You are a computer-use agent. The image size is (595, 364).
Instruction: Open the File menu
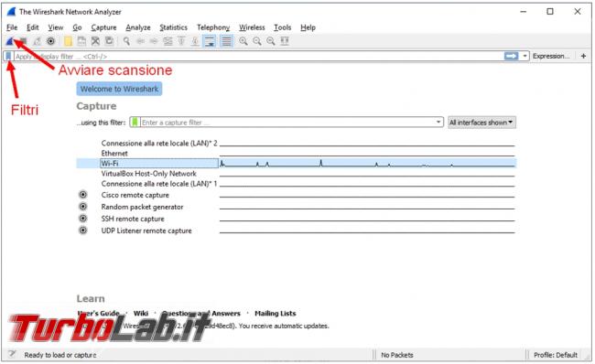tap(12, 27)
